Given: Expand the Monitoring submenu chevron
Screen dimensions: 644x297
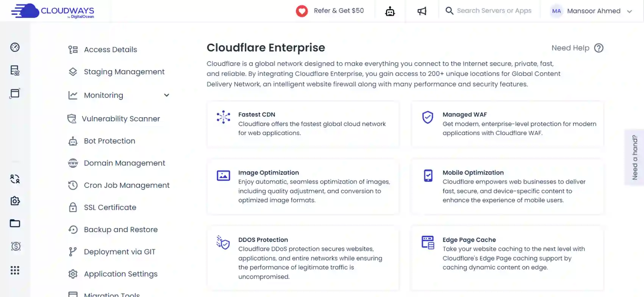Looking at the screenshot, I should (166, 95).
